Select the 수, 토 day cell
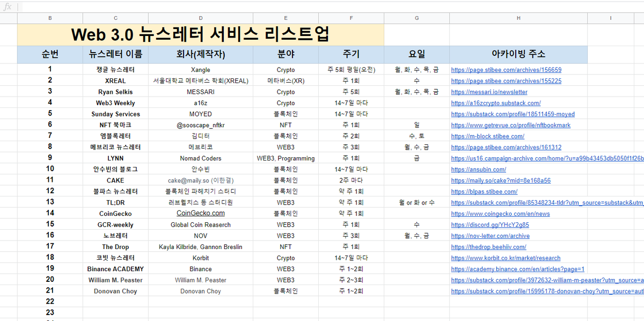This screenshot has height=321, width=644. (417, 136)
